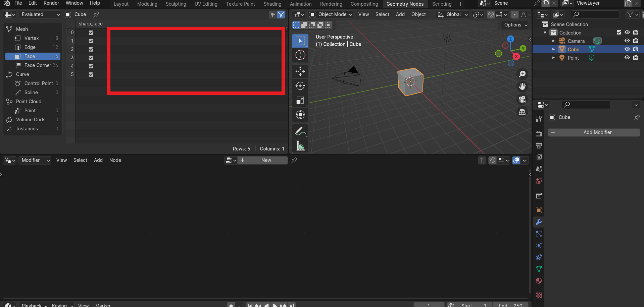Screen dimensions: 644x307
Task: Click the New node tree button
Action: [x=262, y=160]
